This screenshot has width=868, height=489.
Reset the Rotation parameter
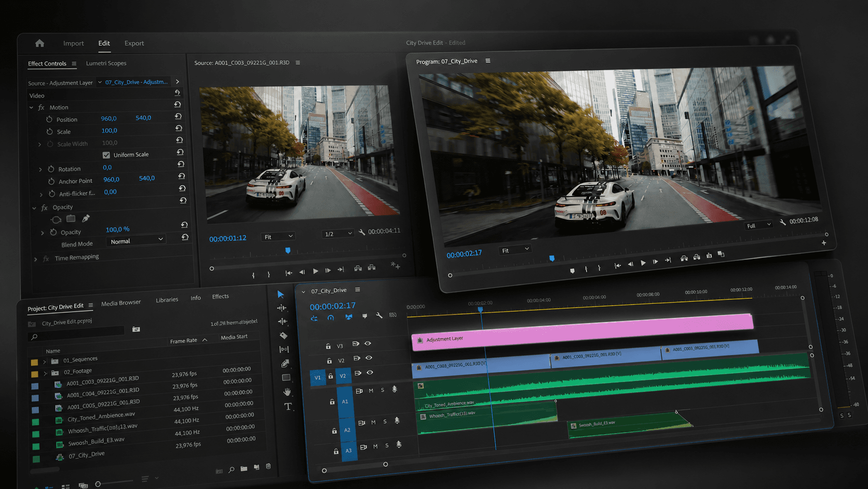pyautogui.click(x=181, y=164)
